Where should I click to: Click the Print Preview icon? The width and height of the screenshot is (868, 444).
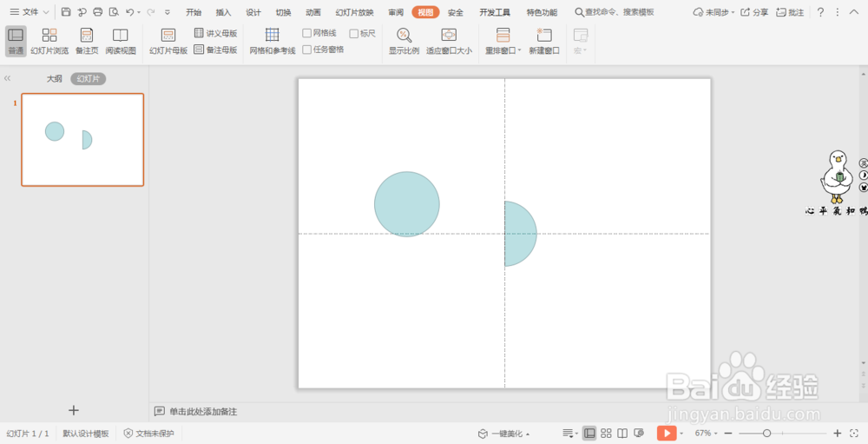[x=114, y=11]
